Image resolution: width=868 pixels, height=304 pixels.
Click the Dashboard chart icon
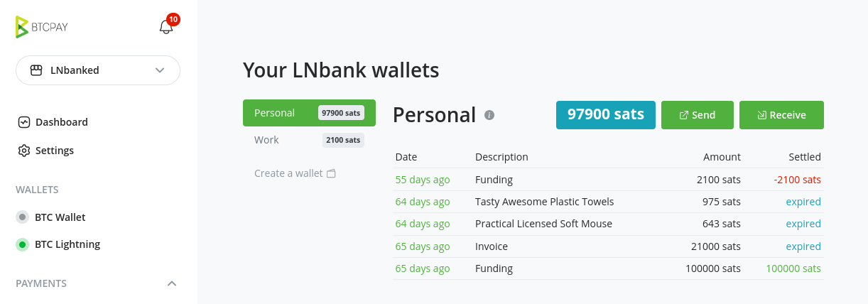pos(24,122)
